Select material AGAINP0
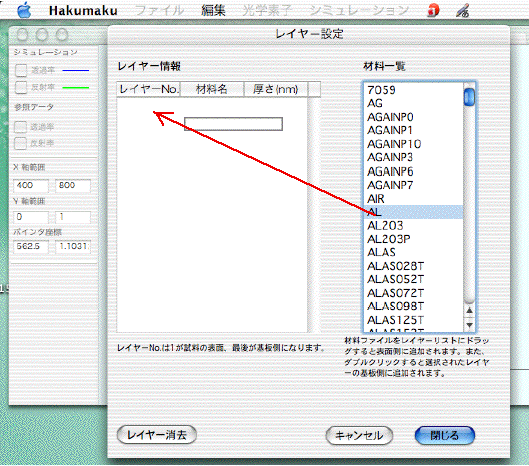529x466 pixels. click(414, 117)
